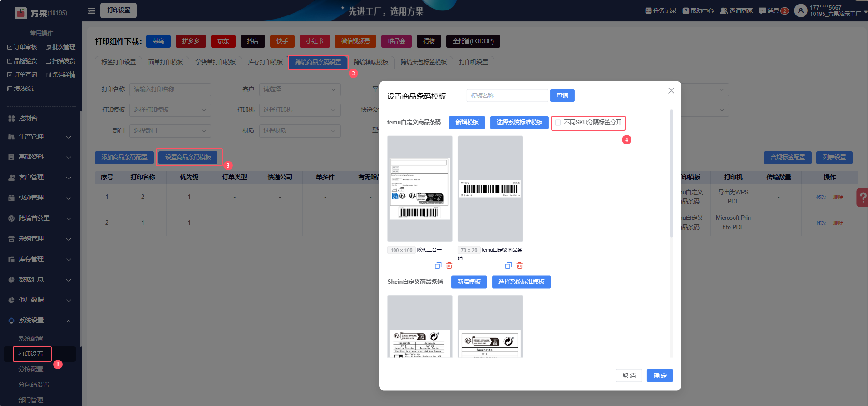The image size is (868, 406).
Task: Open the 任务记录 task log
Action: pos(661,10)
